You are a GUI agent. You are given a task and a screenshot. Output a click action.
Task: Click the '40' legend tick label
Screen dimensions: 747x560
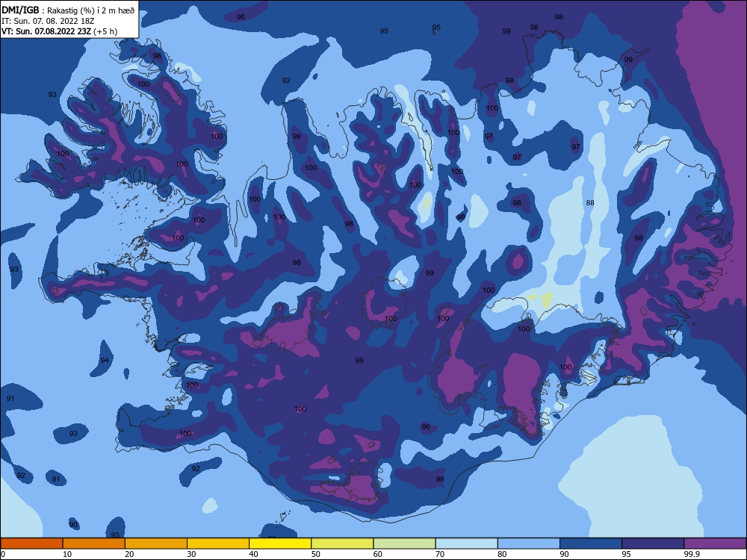pos(253,554)
